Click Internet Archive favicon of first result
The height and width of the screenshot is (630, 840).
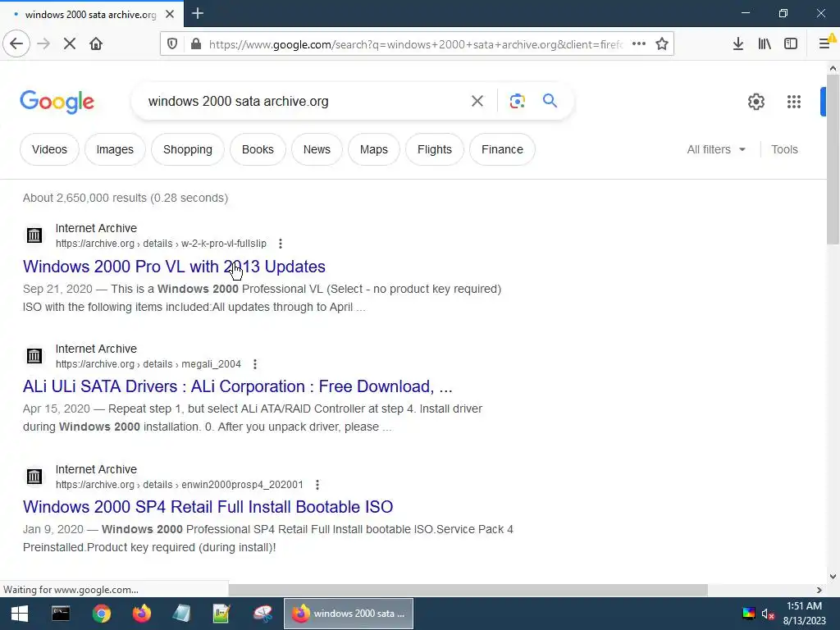(x=34, y=235)
